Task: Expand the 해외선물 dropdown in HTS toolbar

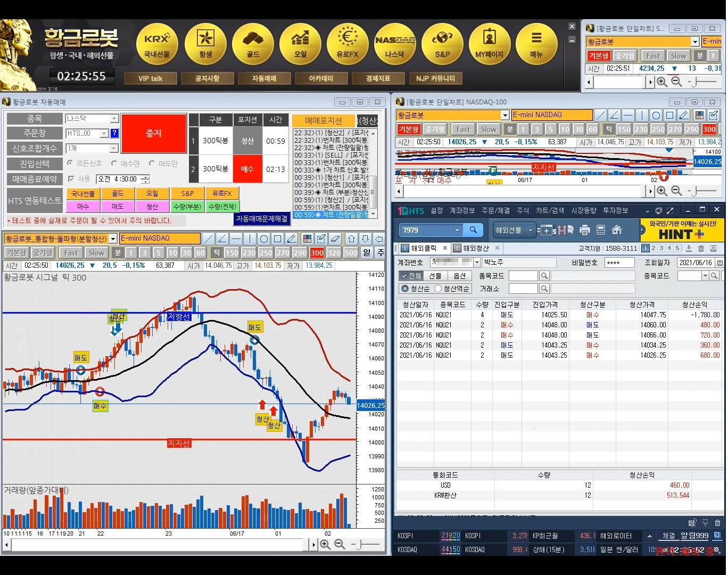Action: coord(530,230)
